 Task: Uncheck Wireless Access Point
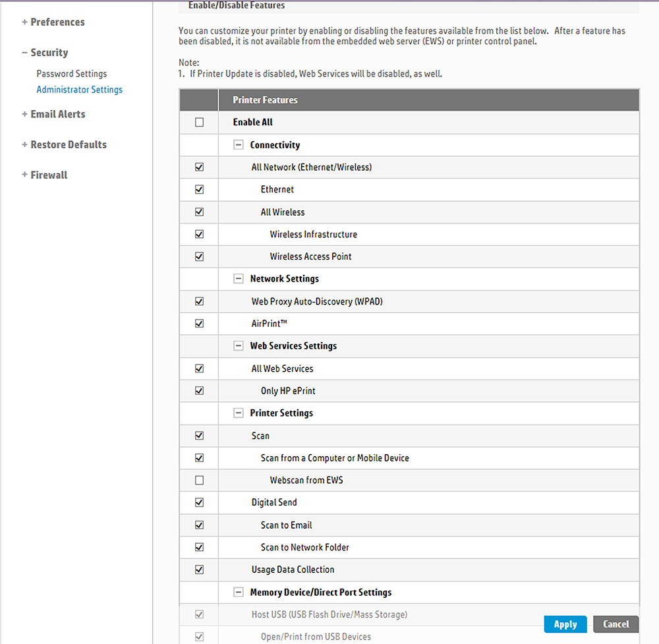pyautogui.click(x=199, y=257)
